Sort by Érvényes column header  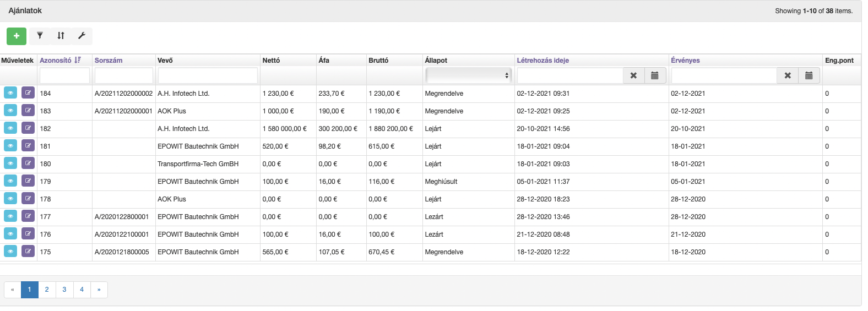point(685,60)
